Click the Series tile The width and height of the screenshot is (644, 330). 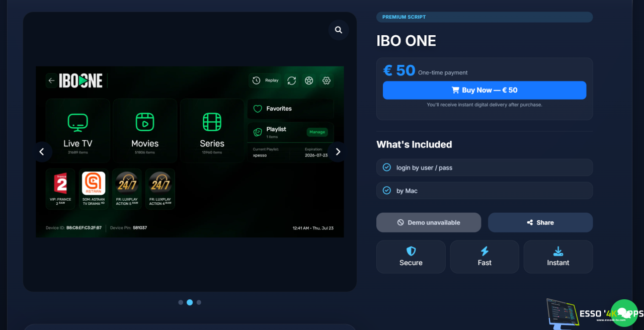(212, 130)
